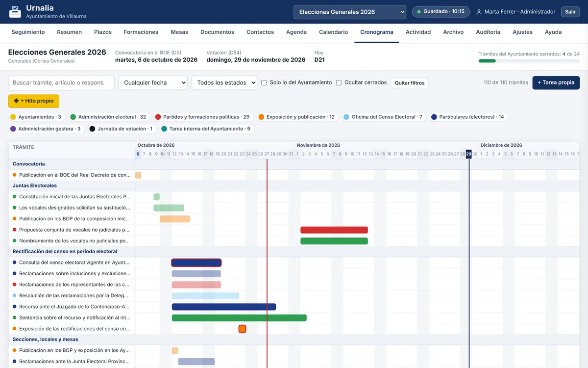Image resolution: width=588 pixels, height=368 pixels.
Task: Click the red Propuesta conjunta Gantt bar
Action: (334, 230)
